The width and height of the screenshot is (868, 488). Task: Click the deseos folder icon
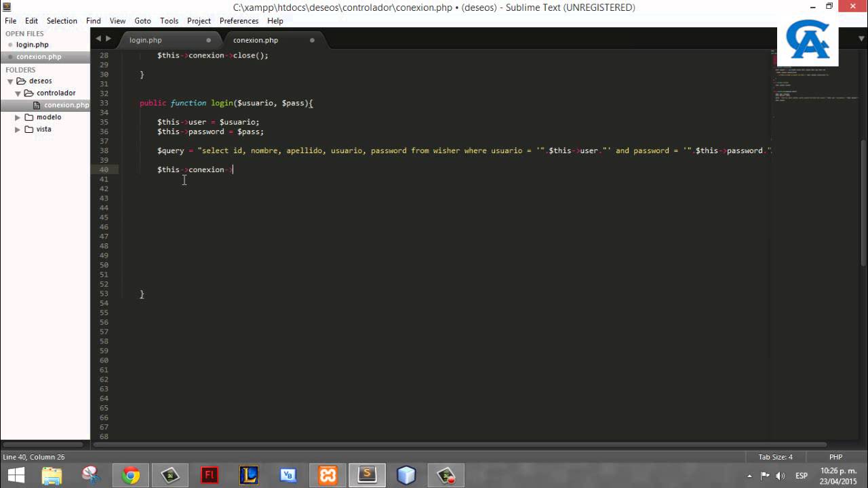point(21,81)
